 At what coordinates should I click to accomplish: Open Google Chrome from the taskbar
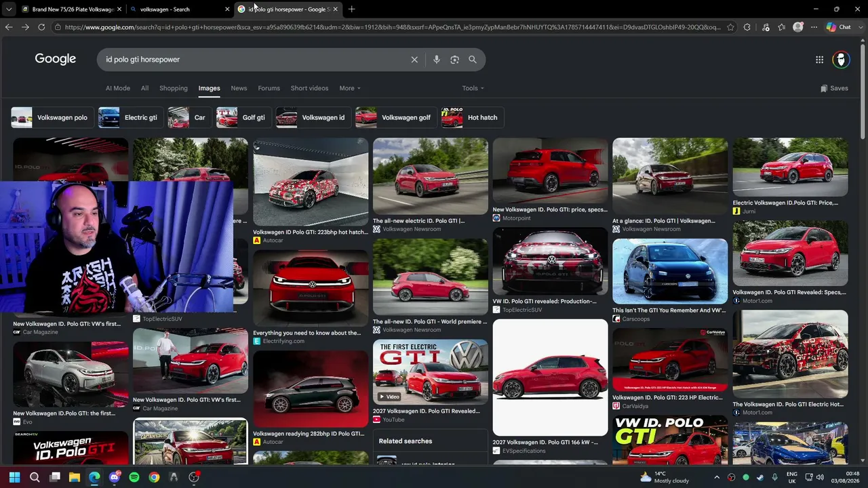click(154, 477)
